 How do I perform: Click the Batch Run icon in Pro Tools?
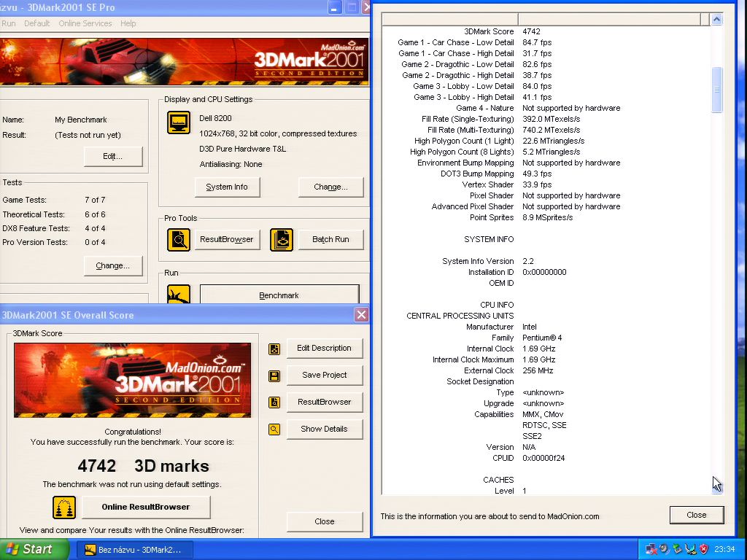pyautogui.click(x=282, y=239)
